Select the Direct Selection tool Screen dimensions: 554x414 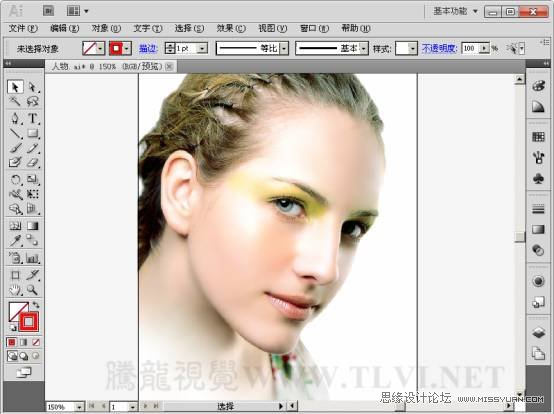[33, 87]
